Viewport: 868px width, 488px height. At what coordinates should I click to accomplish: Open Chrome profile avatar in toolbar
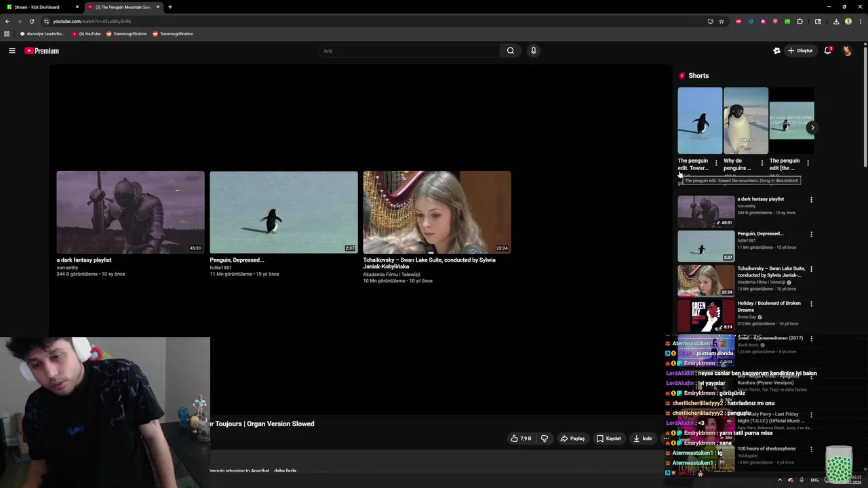[x=848, y=21]
